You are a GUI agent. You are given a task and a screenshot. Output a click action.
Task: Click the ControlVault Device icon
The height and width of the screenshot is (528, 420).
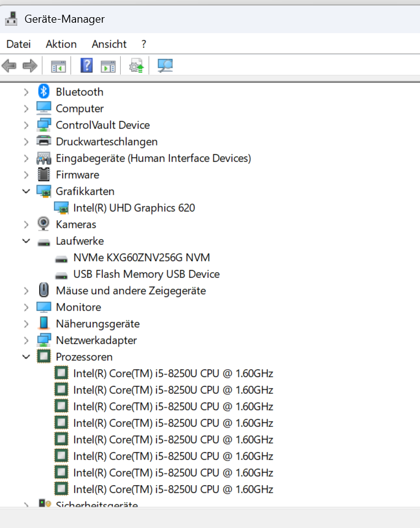click(x=44, y=124)
